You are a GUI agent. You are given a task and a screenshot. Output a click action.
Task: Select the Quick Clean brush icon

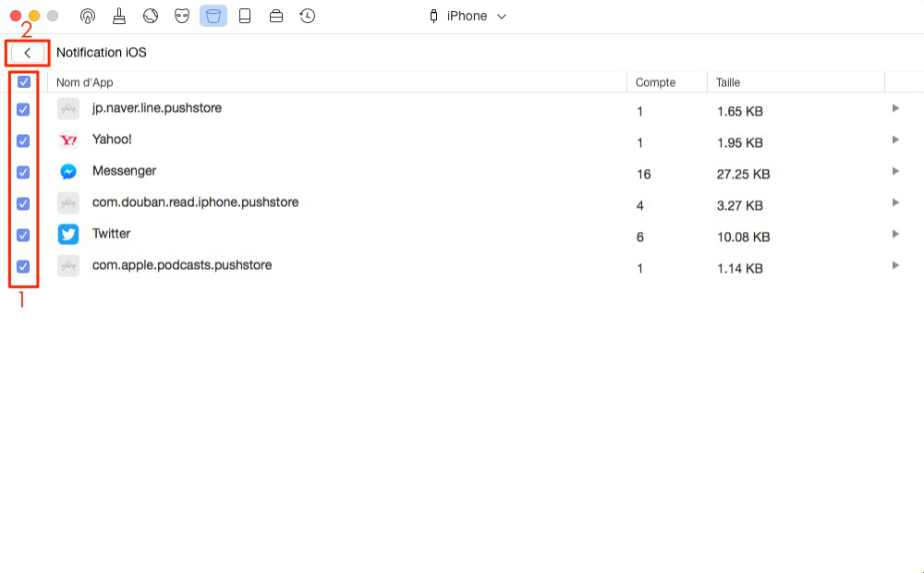(x=119, y=16)
